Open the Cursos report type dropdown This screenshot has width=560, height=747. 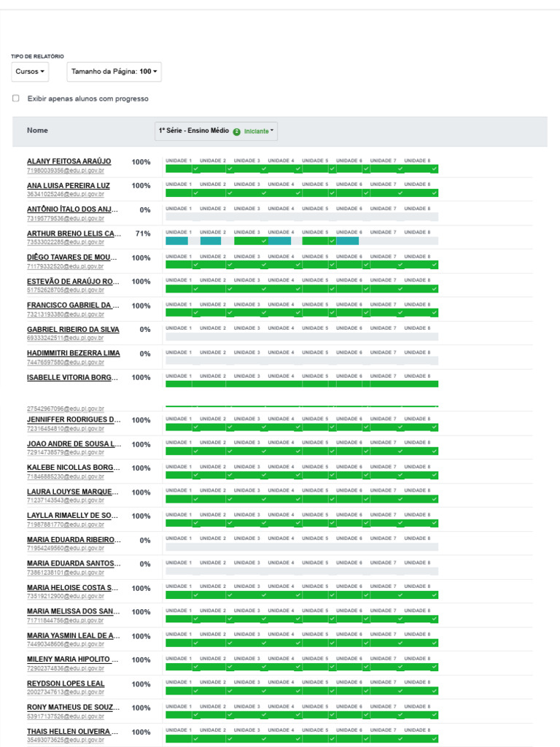pyautogui.click(x=30, y=71)
